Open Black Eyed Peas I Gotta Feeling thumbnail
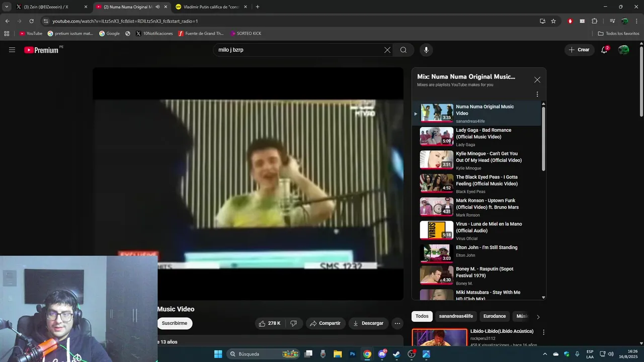This screenshot has width=644, height=362. (x=437, y=183)
